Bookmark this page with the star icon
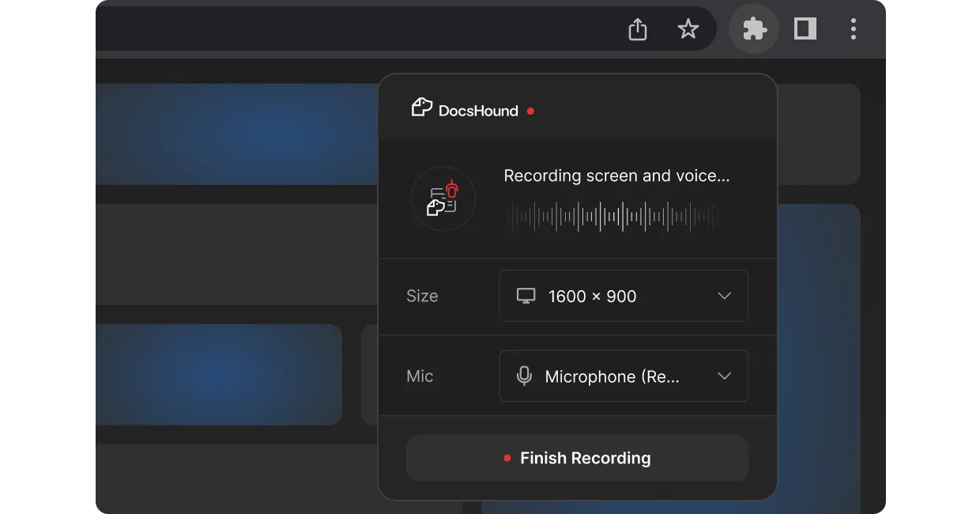 coord(688,30)
